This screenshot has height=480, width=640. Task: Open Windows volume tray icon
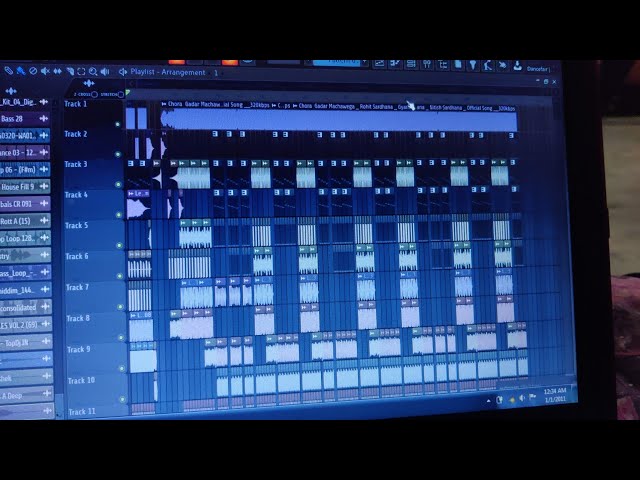click(x=522, y=398)
